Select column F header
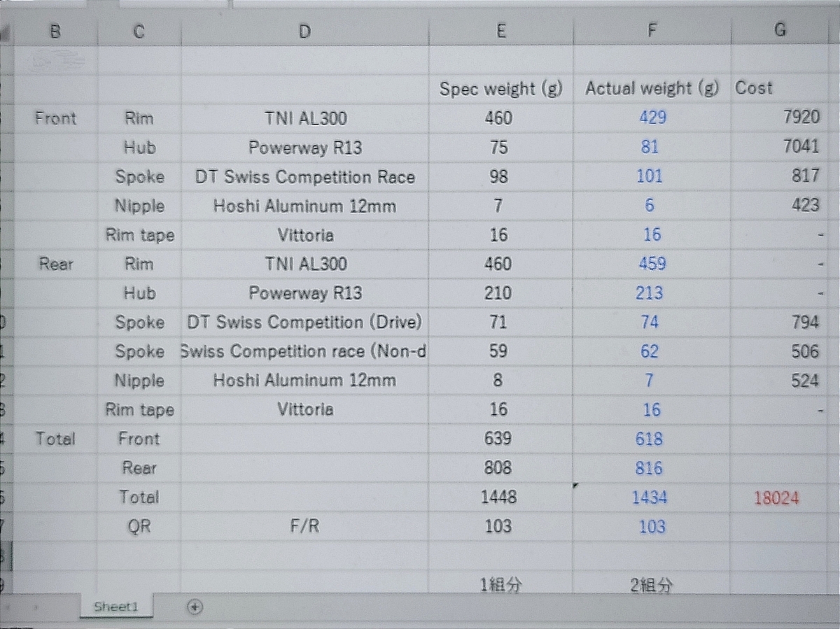The width and height of the screenshot is (840, 629). [652, 30]
